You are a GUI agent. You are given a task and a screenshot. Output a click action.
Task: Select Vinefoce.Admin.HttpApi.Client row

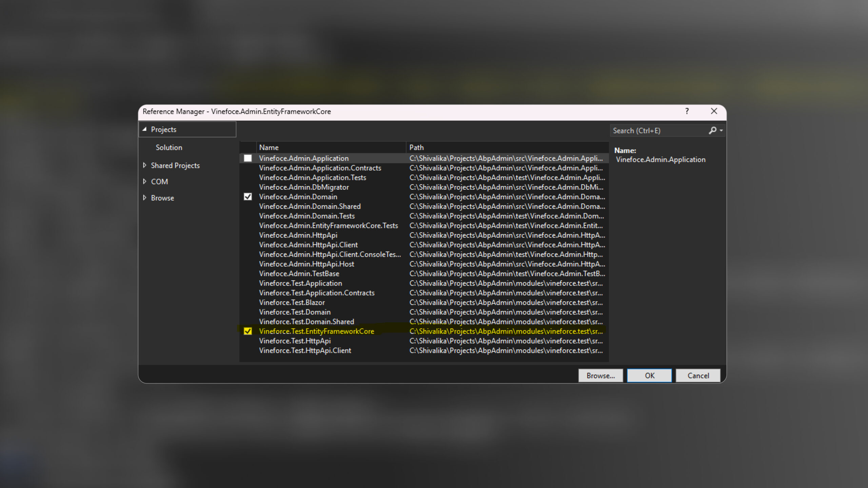point(424,245)
